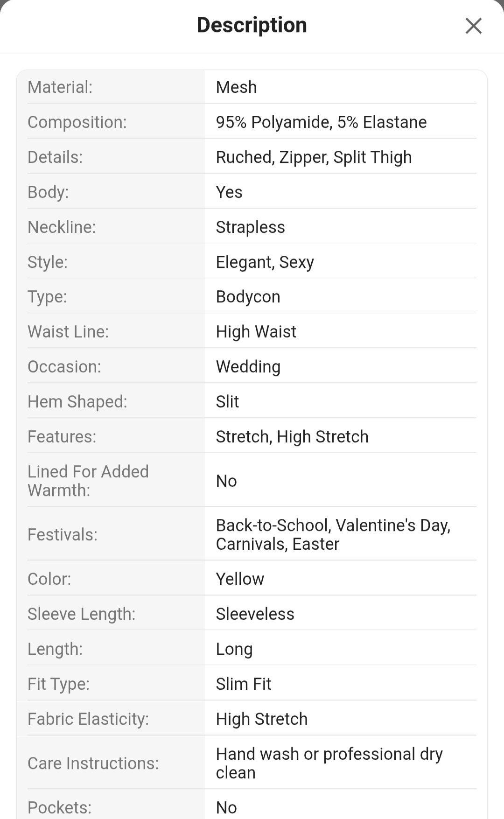Tap the Slit hem shape value
The height and width of the screenshot is (819, 504).
click(x=227, y=402)
